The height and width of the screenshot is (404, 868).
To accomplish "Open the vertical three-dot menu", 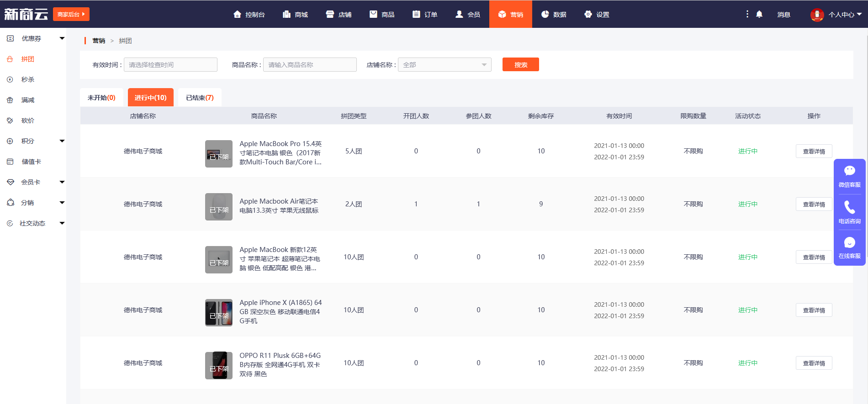I will click(747, 14).
